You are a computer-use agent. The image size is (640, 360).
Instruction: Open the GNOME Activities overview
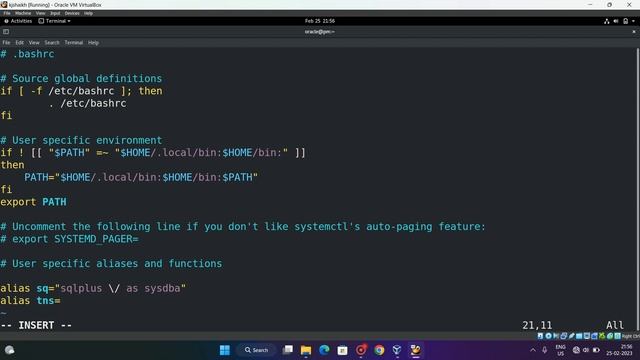pos(18,21)
